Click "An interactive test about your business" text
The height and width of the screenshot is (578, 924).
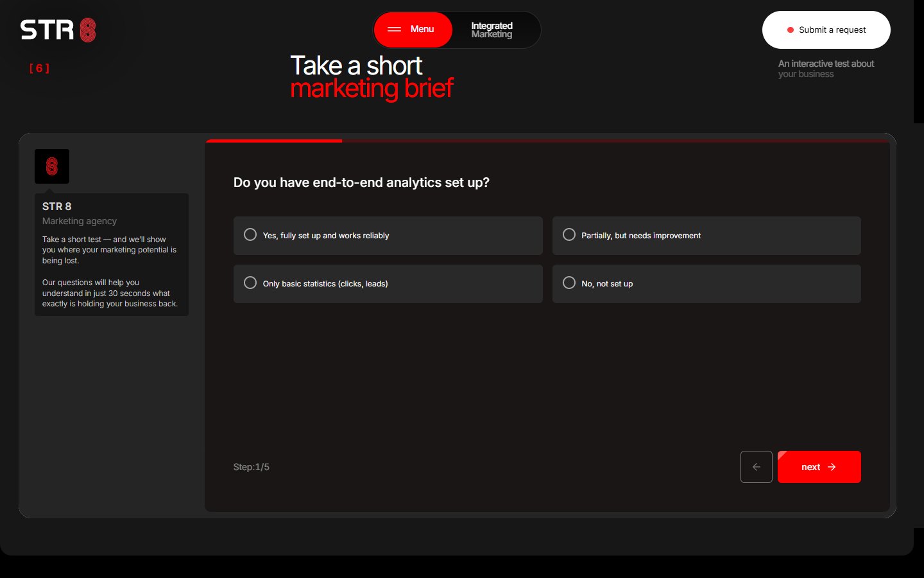(826, 69)
